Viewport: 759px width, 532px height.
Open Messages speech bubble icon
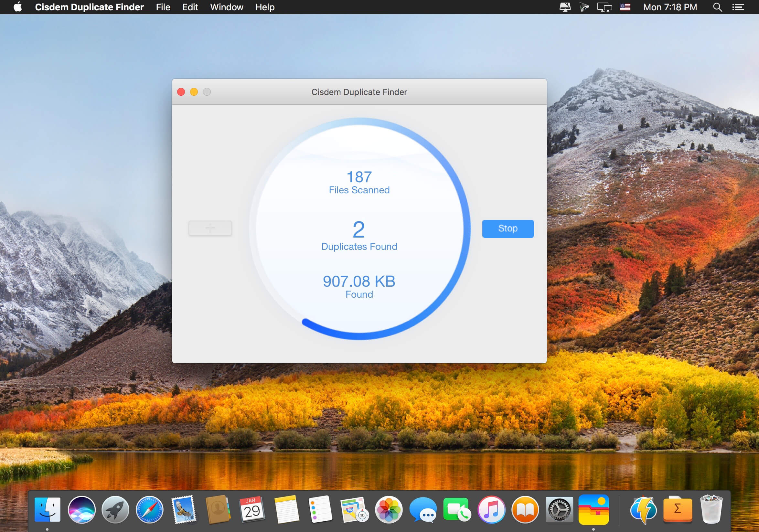[423, 510]
